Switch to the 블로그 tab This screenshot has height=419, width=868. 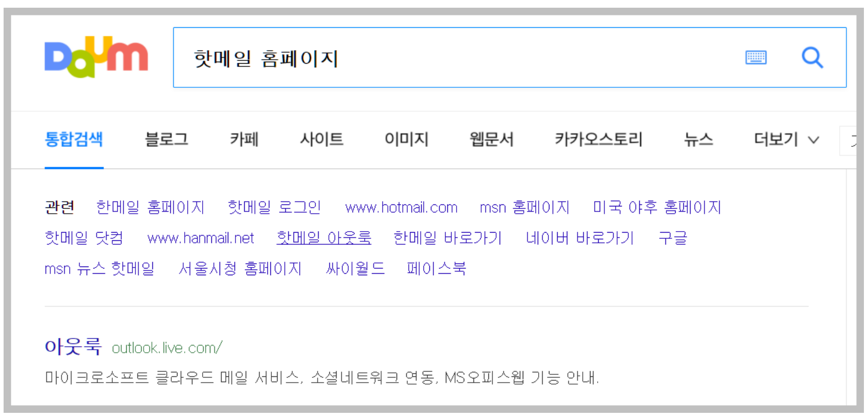(167, 139)
